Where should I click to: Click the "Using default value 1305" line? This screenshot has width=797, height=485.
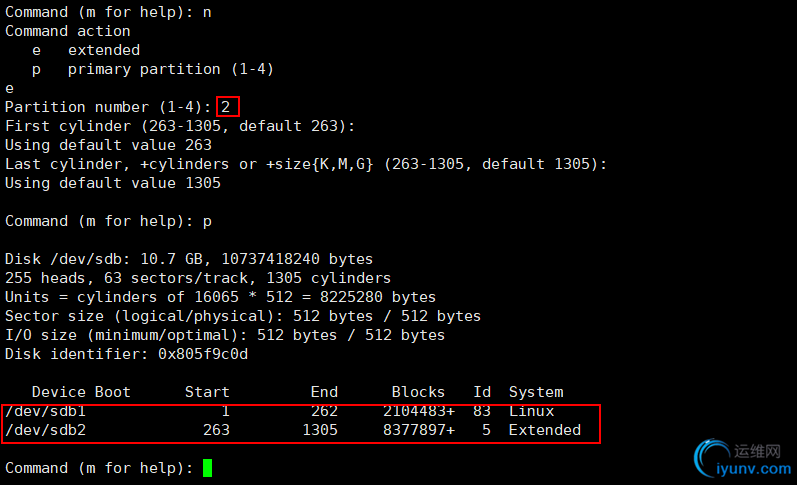[113, 183]
